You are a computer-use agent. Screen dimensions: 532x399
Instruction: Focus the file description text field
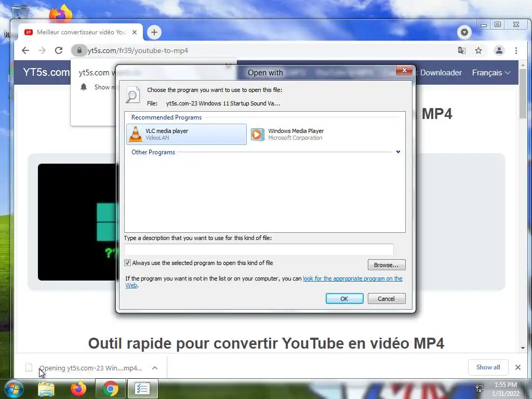point(259,249)
